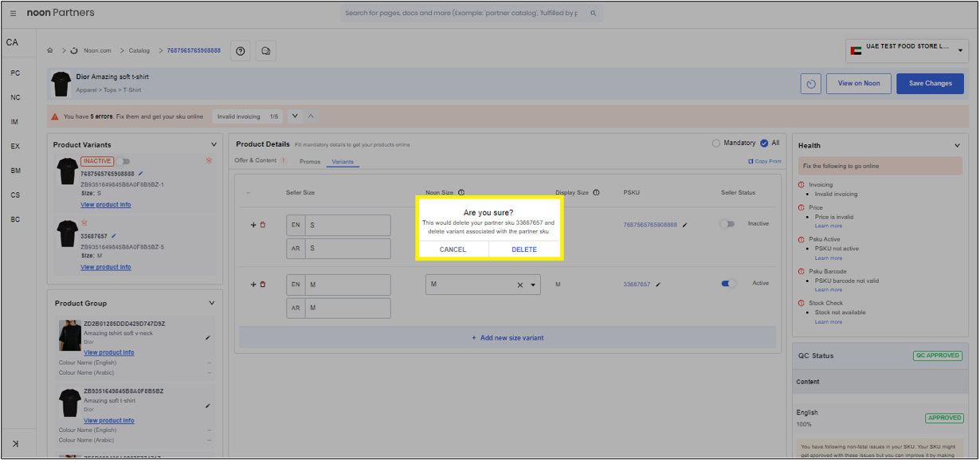Edit PSKU 7687565765908888 in variants table
The height and width of the screenshot is (460, 980).
[x=684, y=226]
